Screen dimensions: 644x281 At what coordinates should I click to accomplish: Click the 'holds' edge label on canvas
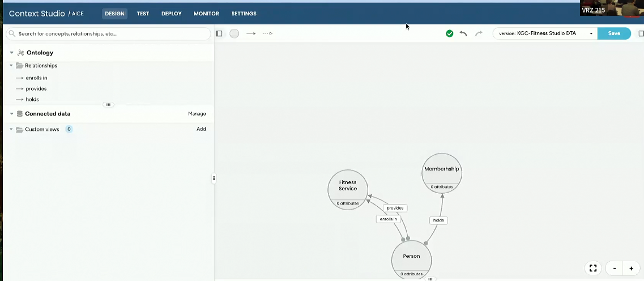[x=438, y=220]
